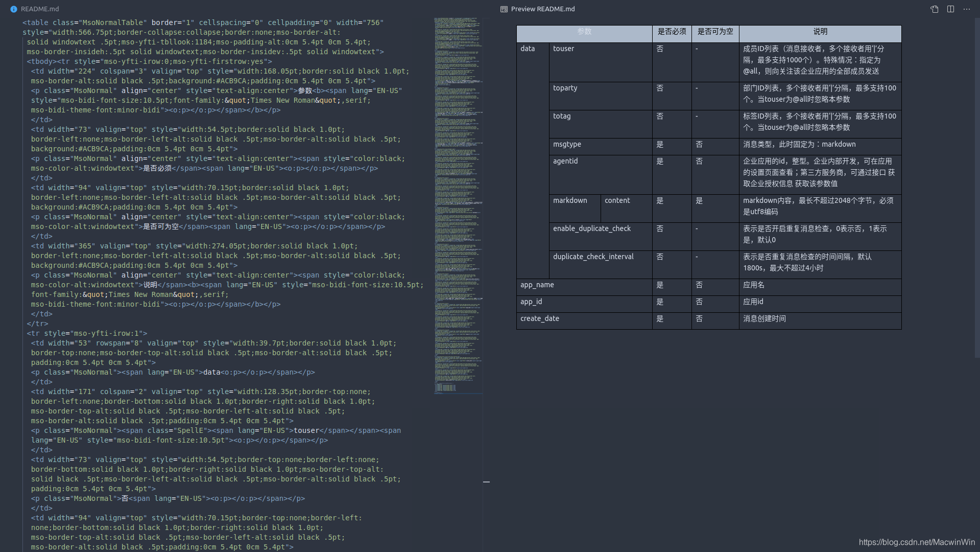This screenshot has width=980, height=552.
Task: Switch to the Preview README.md tab
Action: [538, 9]
